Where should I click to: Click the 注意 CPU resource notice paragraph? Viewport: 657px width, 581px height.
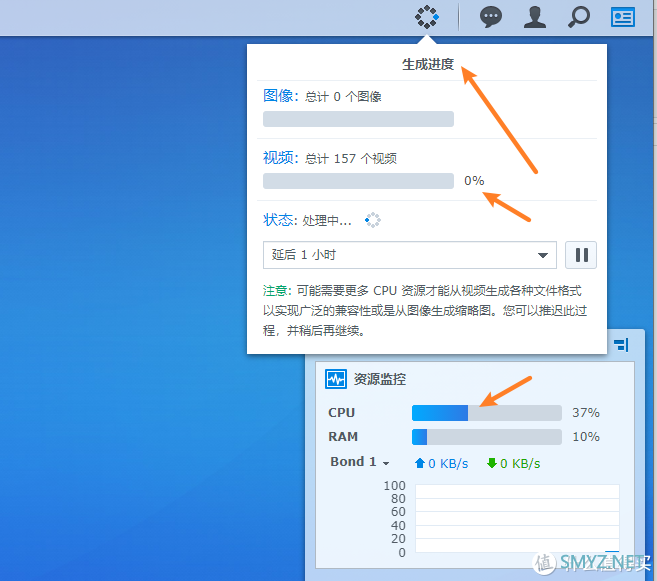[x=425, y=311]
